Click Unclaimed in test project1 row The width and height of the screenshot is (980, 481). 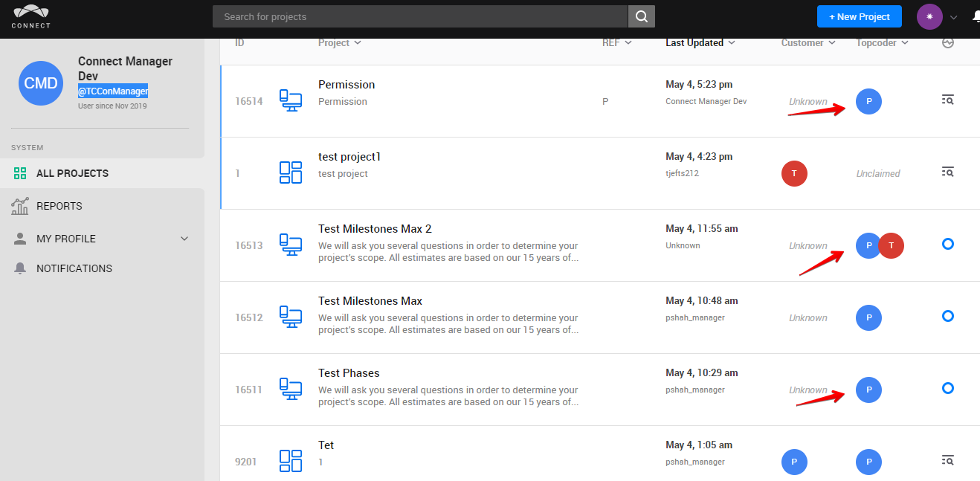(878, 173)
